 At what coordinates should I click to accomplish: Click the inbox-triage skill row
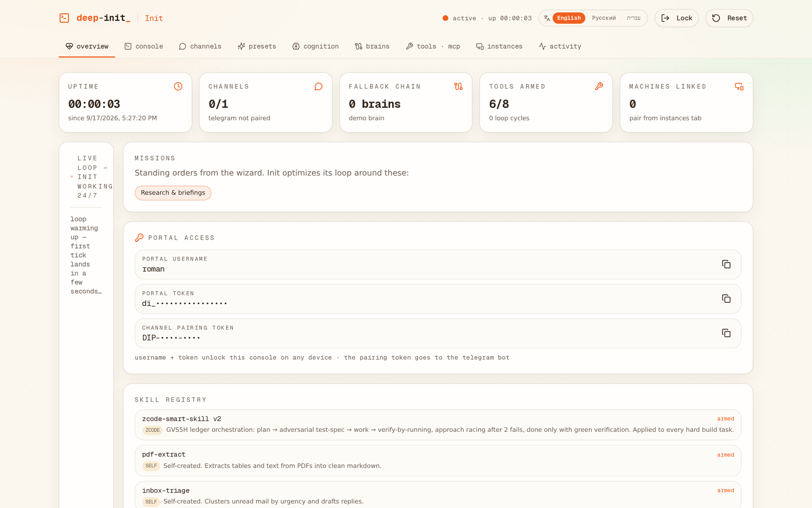tap(438, 495)
